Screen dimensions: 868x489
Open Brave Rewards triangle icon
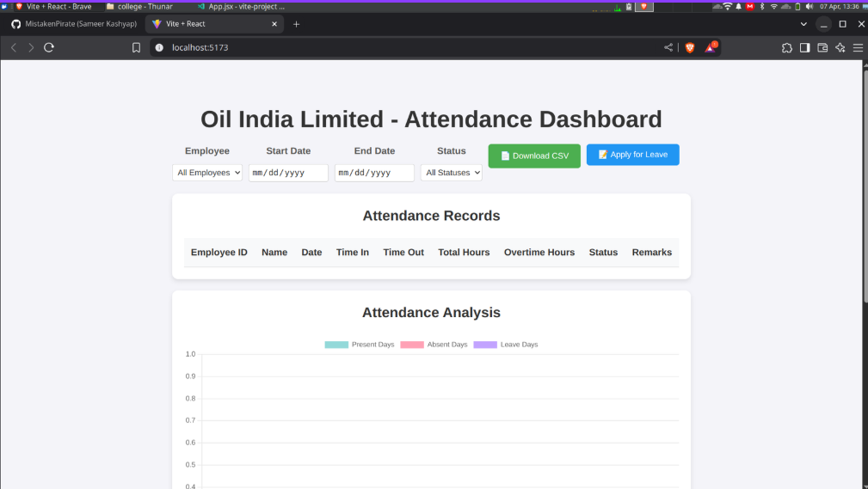click(x=711, y=47)
